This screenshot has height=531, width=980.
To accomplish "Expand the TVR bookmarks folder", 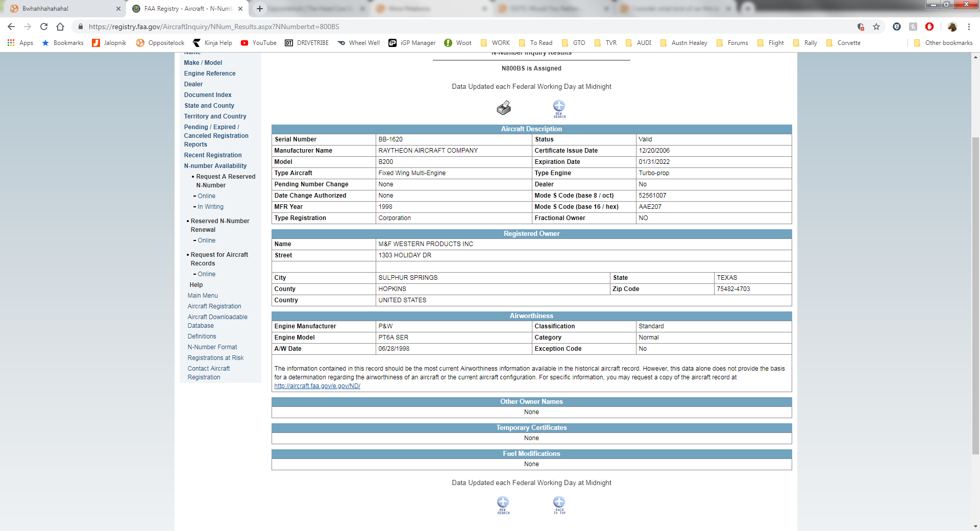I will (605, 43).
